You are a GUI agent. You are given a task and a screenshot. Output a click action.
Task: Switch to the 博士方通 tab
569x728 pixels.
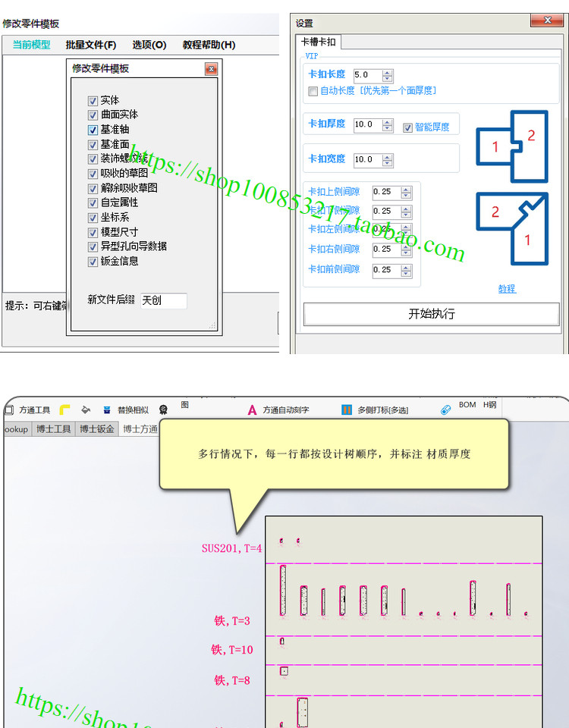click(x=140, y=429)
